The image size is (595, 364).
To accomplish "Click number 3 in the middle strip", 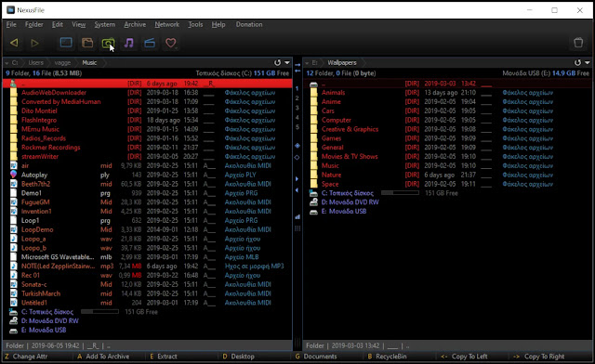I will (x=297, y=108).
